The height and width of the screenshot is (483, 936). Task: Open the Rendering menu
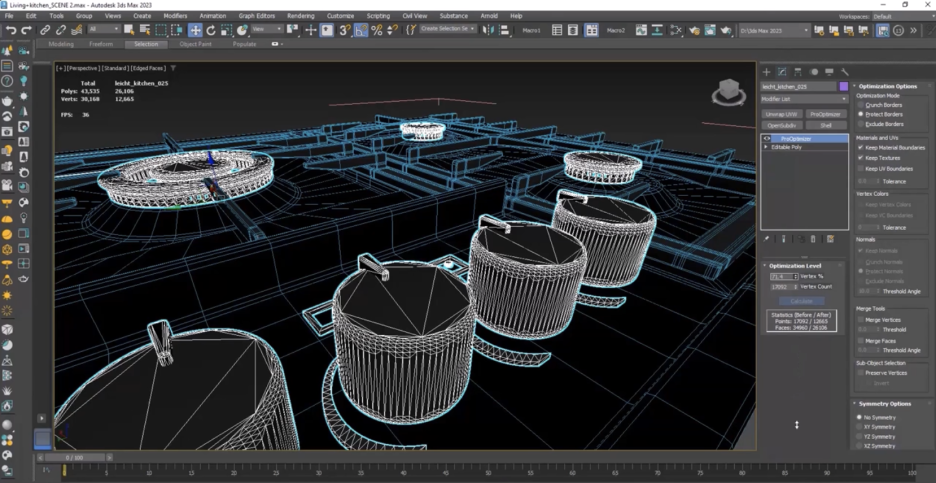(300, 16)
